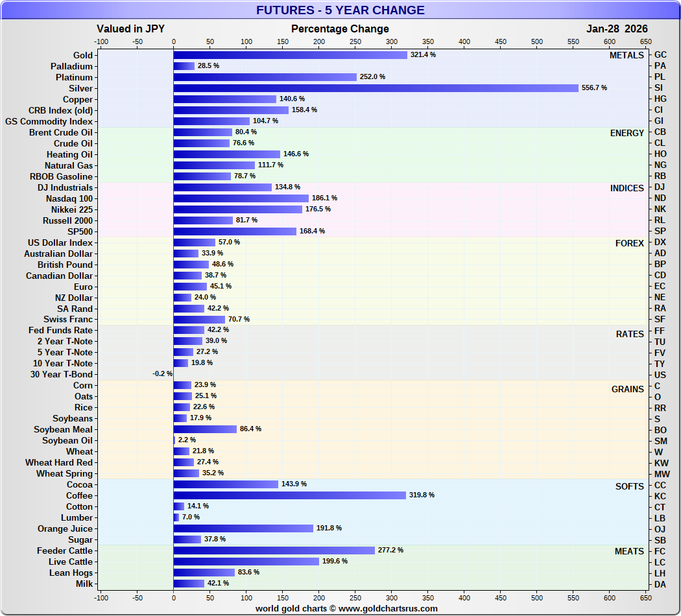The image size is (681, 616).
Task: Click the Feeder Cattle bar
Action: [x=274, y=551]
